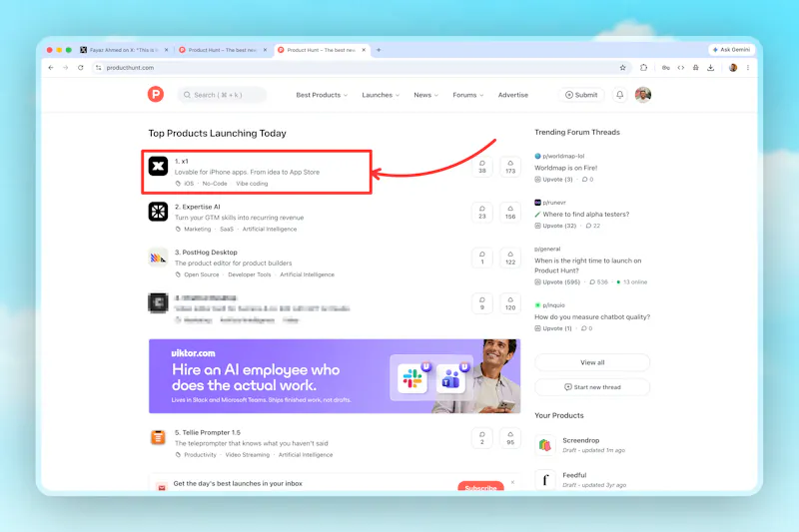Open the 'right time to launch' thread
Viewport: 799px width, 532px height.
coord(587,266)
